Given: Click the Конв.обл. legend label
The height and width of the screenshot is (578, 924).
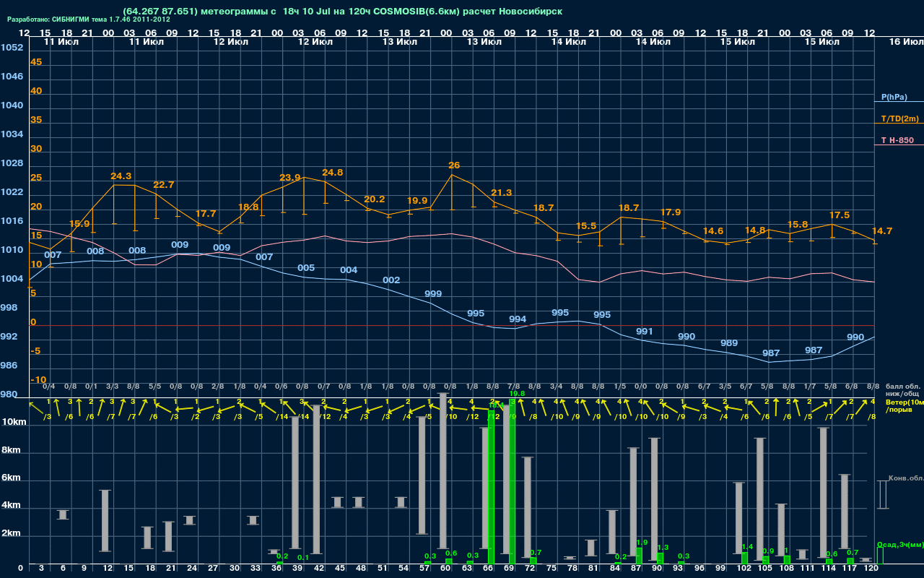Looking at the screenshot, I should tap(906, 478).
